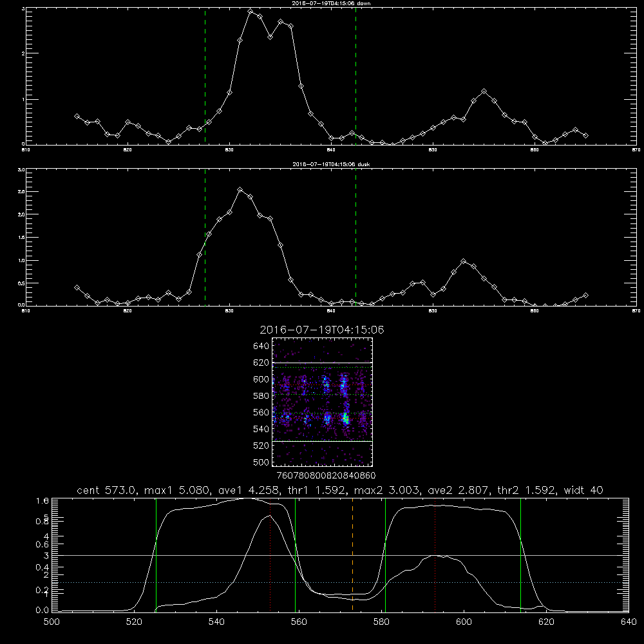
Task: Click the 'widt 40' value
Action: 583,490
